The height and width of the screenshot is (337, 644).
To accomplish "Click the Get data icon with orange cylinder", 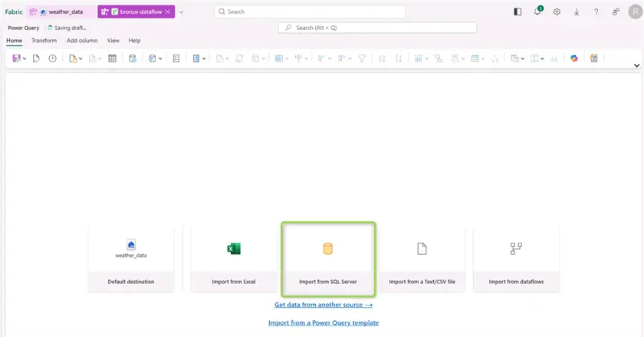I will pyautogui.click(x=73, y=58).
